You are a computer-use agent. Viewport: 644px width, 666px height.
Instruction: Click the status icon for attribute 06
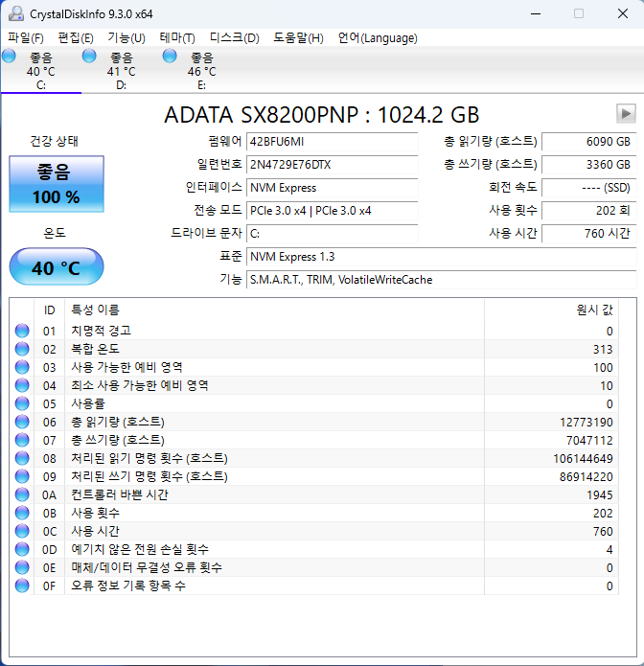(22, 422)
